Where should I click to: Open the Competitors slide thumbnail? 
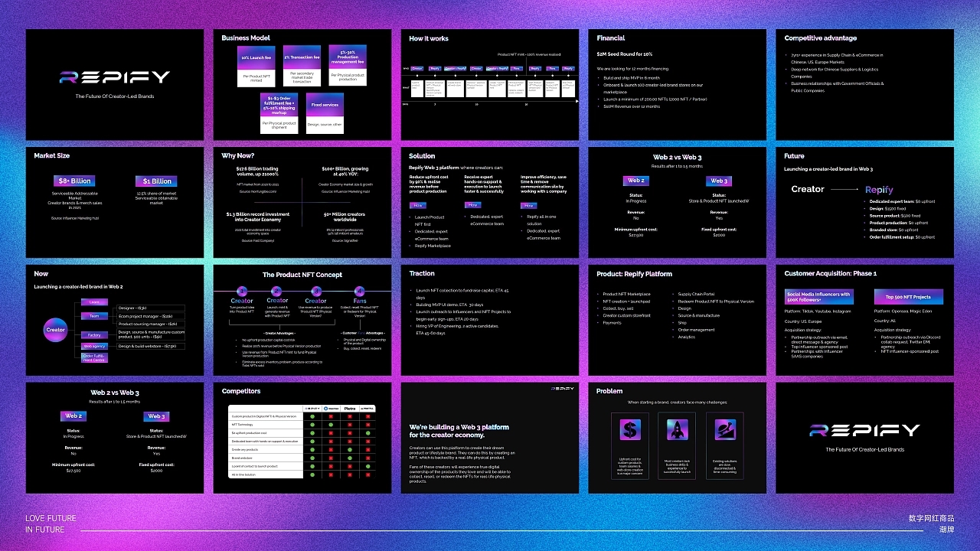302,438
